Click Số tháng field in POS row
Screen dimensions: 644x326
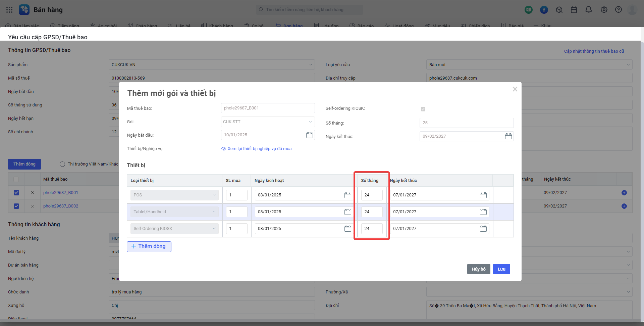coord(372,195)
